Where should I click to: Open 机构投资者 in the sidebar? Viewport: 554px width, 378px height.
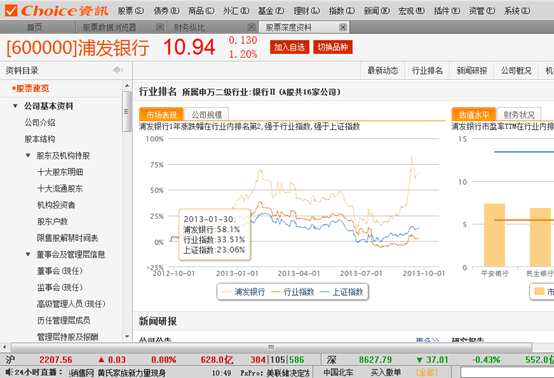point(56,205)
